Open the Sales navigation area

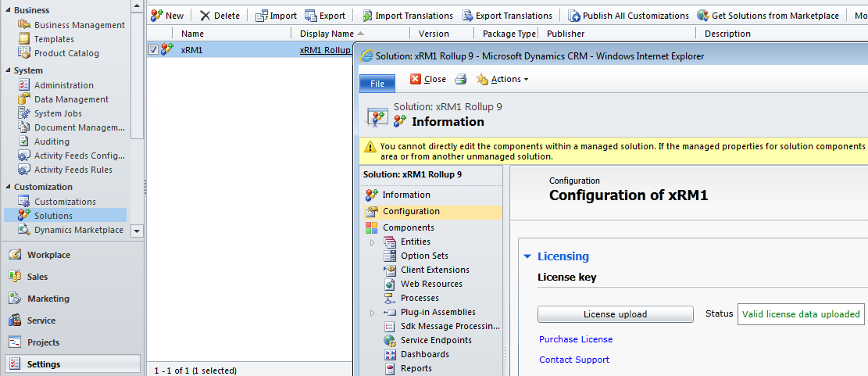pos(72,276)
